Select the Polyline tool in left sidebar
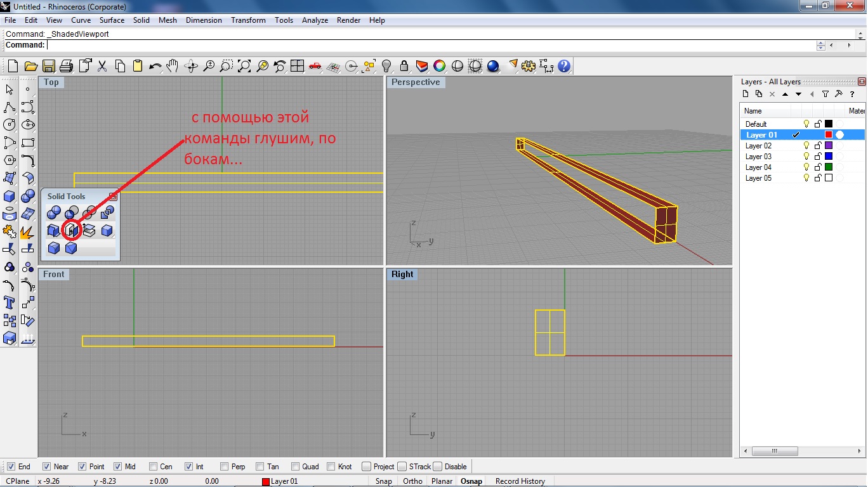Viewport: 868px width, 487px height. pos(10,107)
